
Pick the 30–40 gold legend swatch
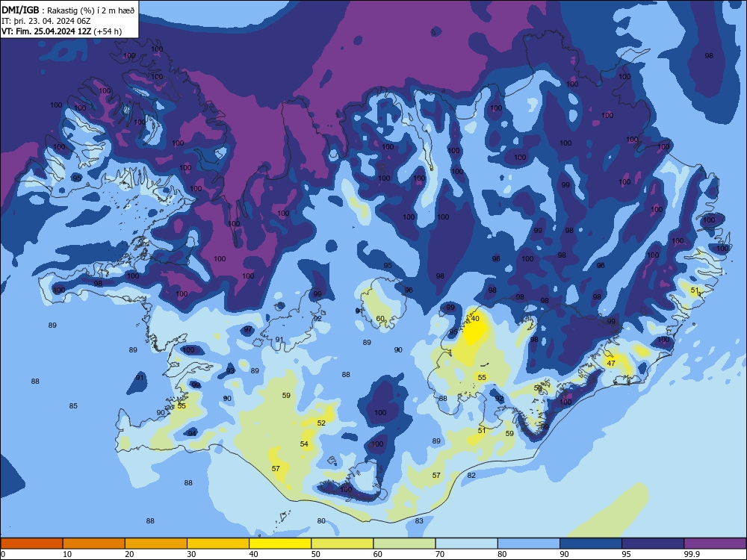tap(218, 544)
